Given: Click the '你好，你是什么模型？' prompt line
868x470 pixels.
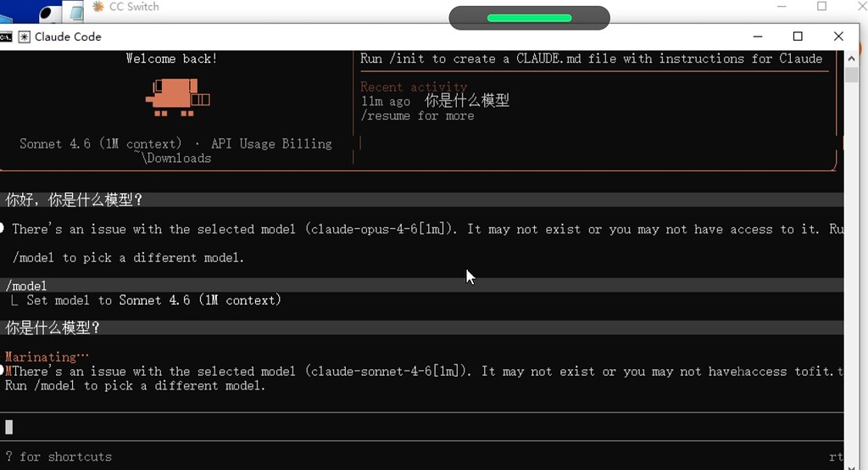Looking at the screenshot, I should tap(422, 199).
